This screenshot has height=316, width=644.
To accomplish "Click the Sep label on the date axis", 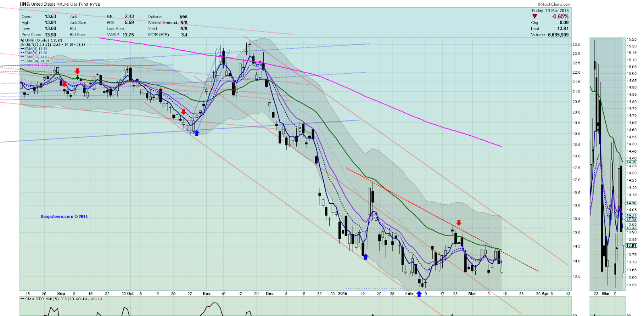I will (61, 293).
